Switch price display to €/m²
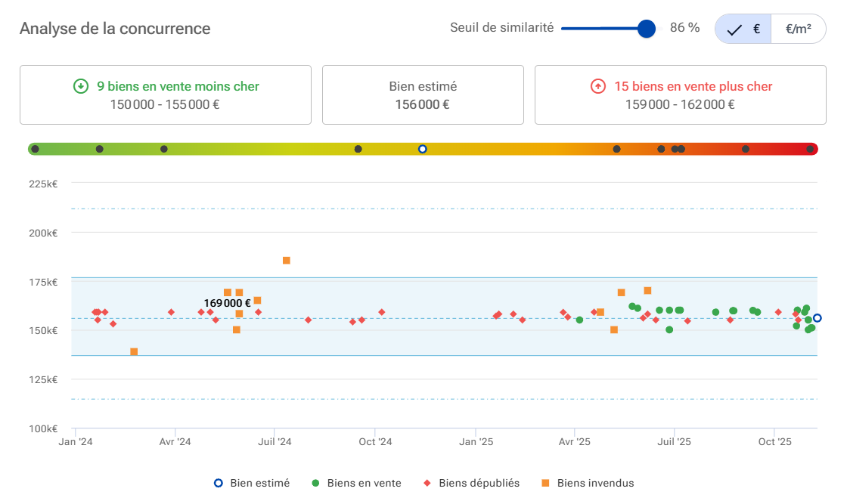Viewport: 847px width, 504px height. 799,29
